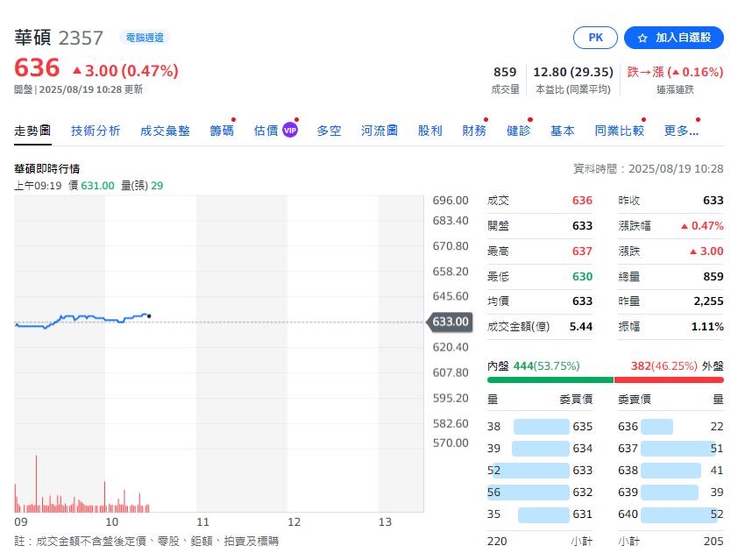Image resolution: width=738 pixels, height=560 pixels.
Task: Click the 636 ask price row
Action: [x=671, y=427]
